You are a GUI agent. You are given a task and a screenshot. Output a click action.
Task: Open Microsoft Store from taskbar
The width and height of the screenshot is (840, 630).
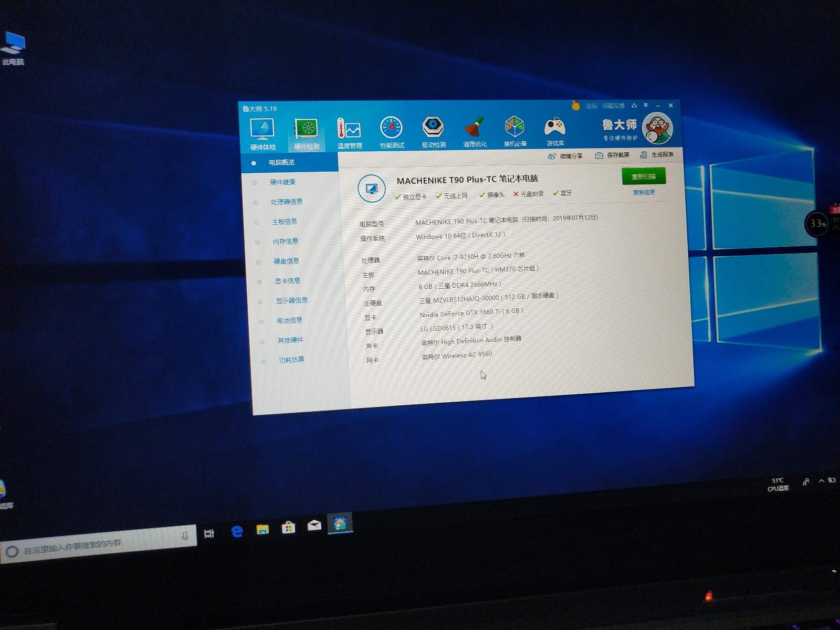288,527
